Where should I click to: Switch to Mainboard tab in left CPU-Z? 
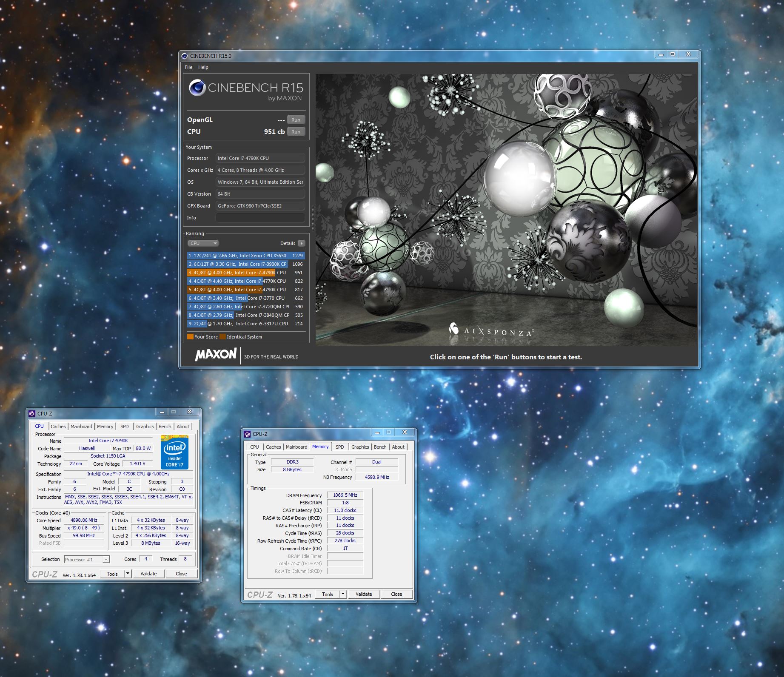[x=81, y=427]
